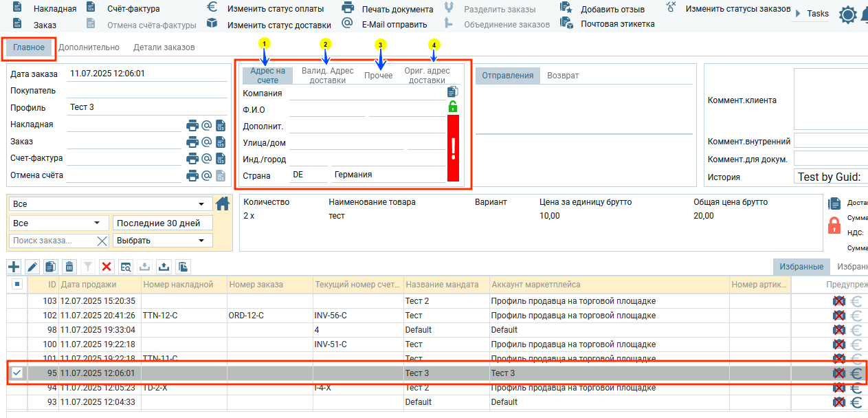Open the top 'Все' filter dropdown
Viewport: 868px width, 418px height.
(x=110, y=204)
